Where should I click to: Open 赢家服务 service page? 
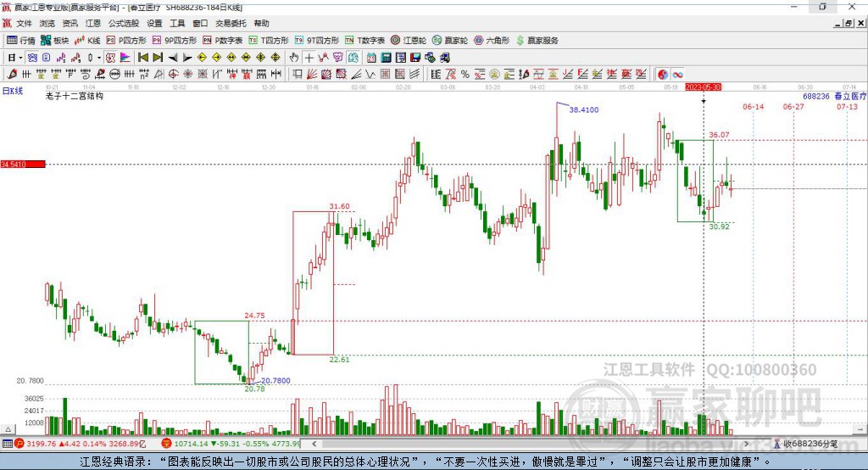coord(537,41)
